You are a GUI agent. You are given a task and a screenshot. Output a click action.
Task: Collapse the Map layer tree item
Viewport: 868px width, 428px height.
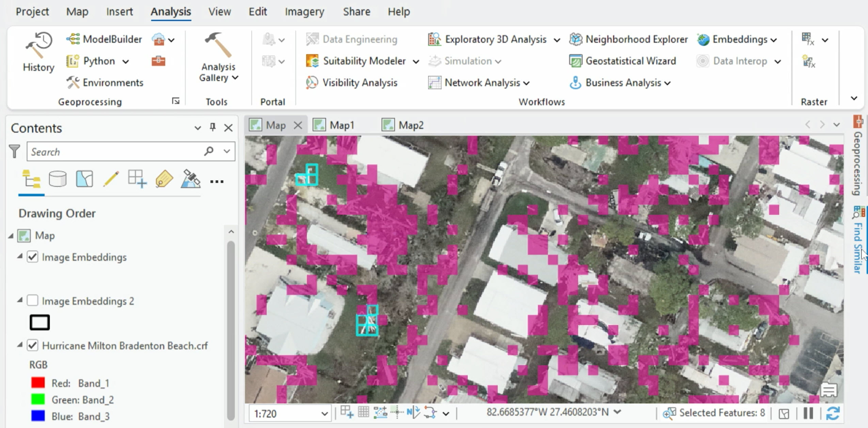pos(12,235)
